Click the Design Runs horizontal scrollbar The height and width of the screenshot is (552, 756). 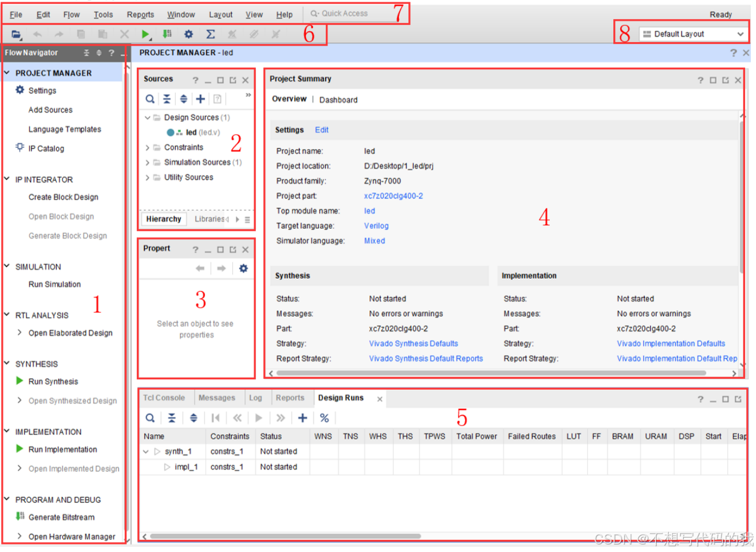click(x=285, y=536)
